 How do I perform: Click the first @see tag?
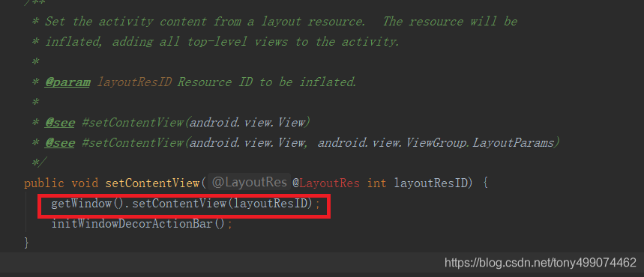(59, 122)
